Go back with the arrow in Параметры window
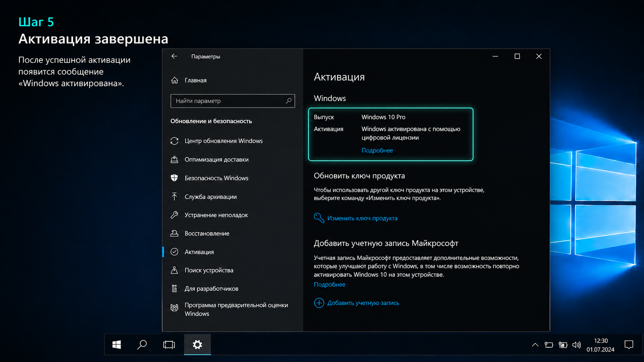The width and height of the screenshot is (644, 362). [x=174, y=56]
